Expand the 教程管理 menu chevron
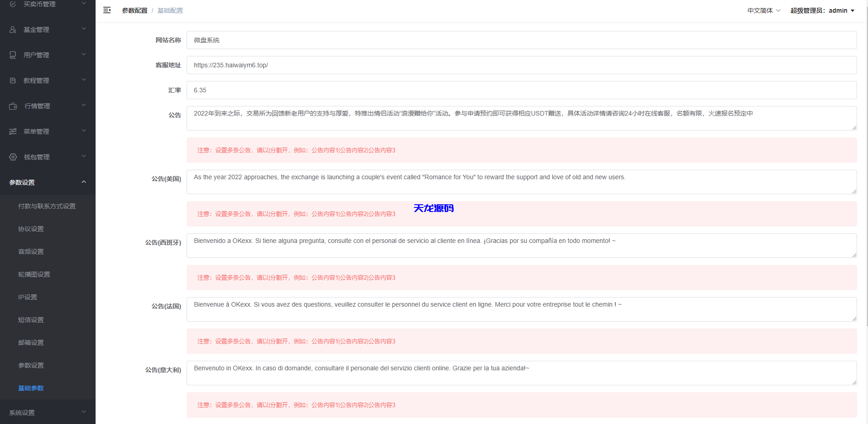Screen dimensions: 868x424 [84, 80]
